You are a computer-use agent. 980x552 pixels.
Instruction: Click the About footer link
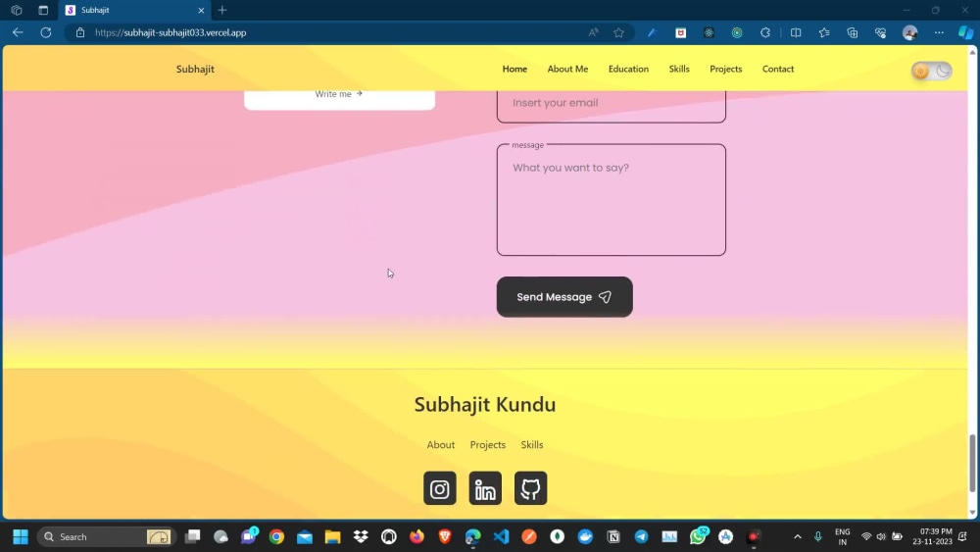click(x=441, y=444)
